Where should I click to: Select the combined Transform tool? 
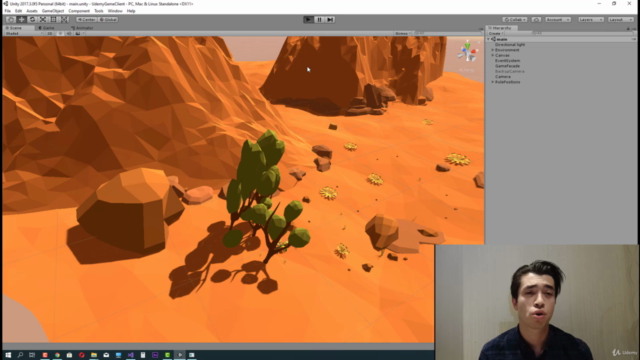point(64,20)
